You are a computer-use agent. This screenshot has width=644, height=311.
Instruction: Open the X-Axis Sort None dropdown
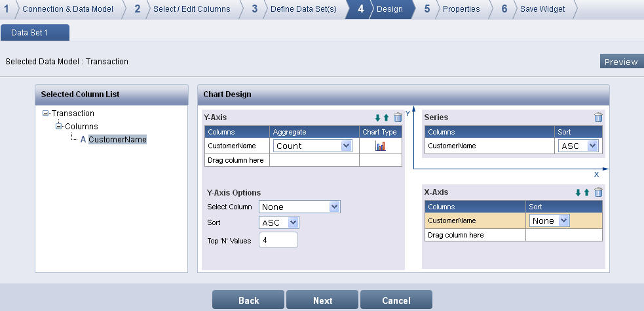549,221
